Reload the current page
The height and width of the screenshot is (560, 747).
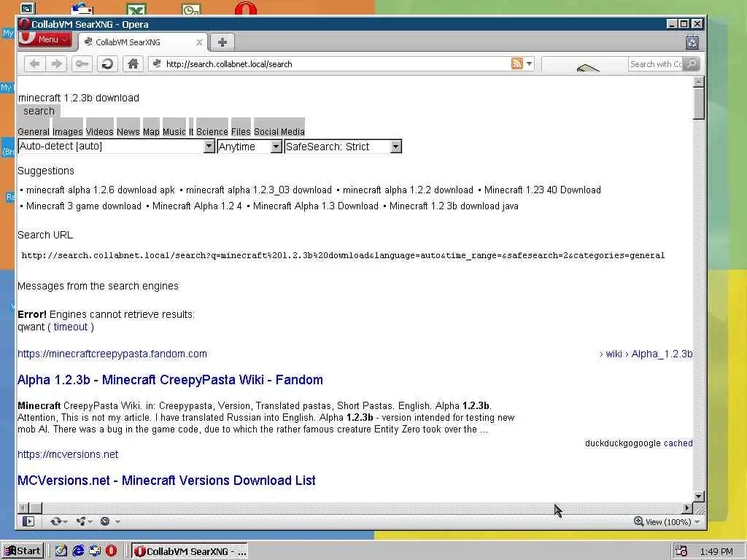pyautogui.click(x=108, y=64)
